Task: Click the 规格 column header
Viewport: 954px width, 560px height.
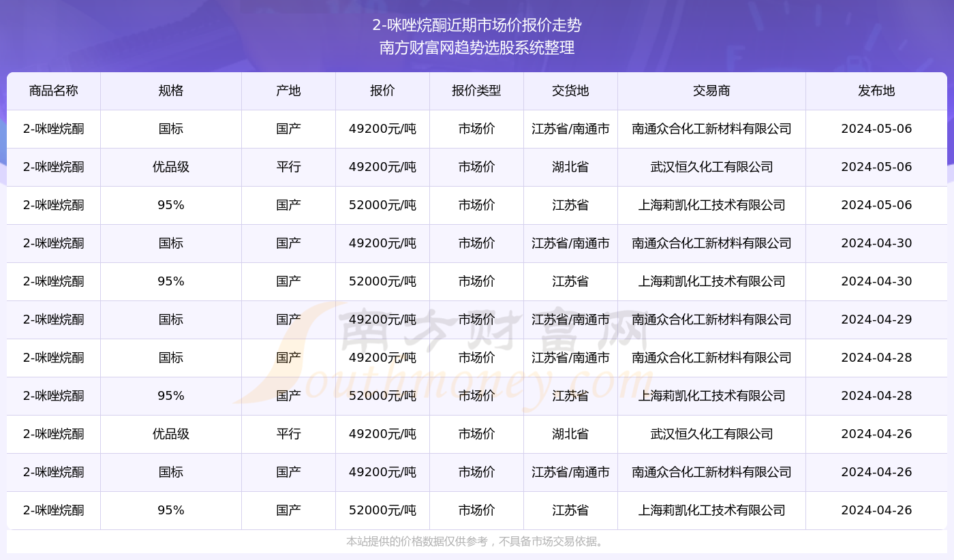Action: 171,91
